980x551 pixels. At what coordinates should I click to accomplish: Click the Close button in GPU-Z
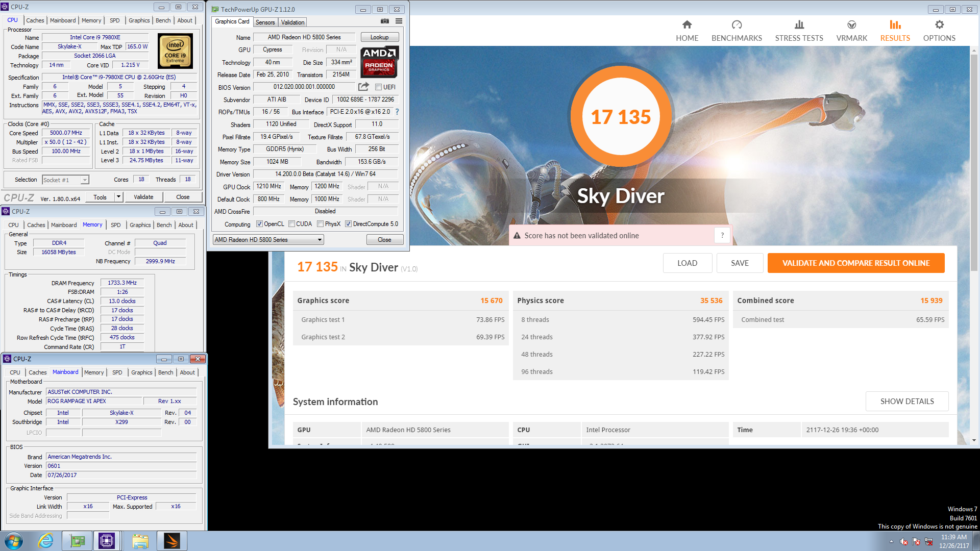(384, 240)
